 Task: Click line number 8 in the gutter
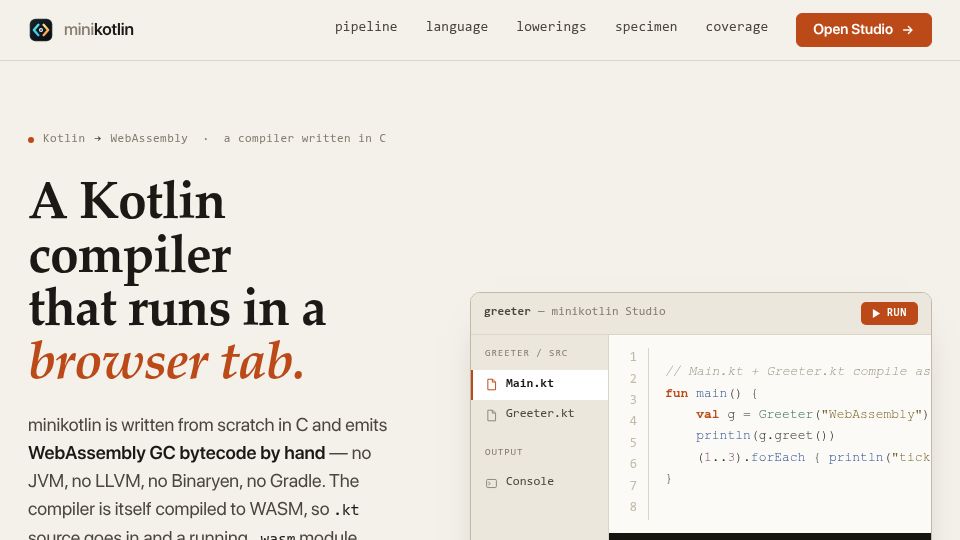[x=633, y=507]
